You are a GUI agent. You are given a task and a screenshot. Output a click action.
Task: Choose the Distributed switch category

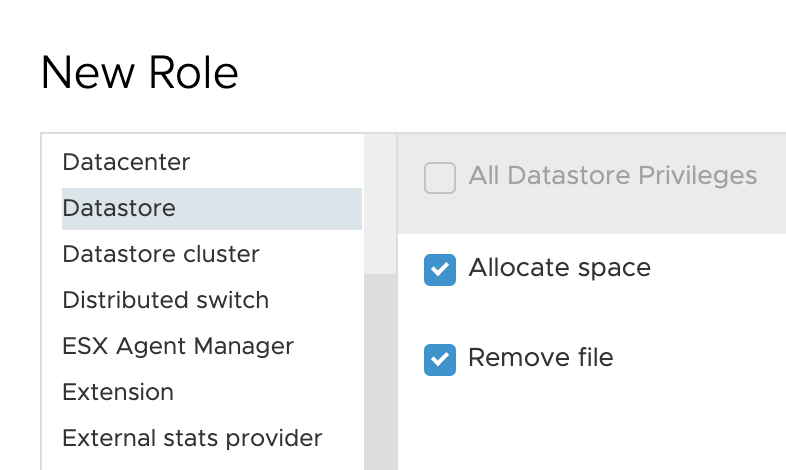pyautogui.click(x=165, y=301)
